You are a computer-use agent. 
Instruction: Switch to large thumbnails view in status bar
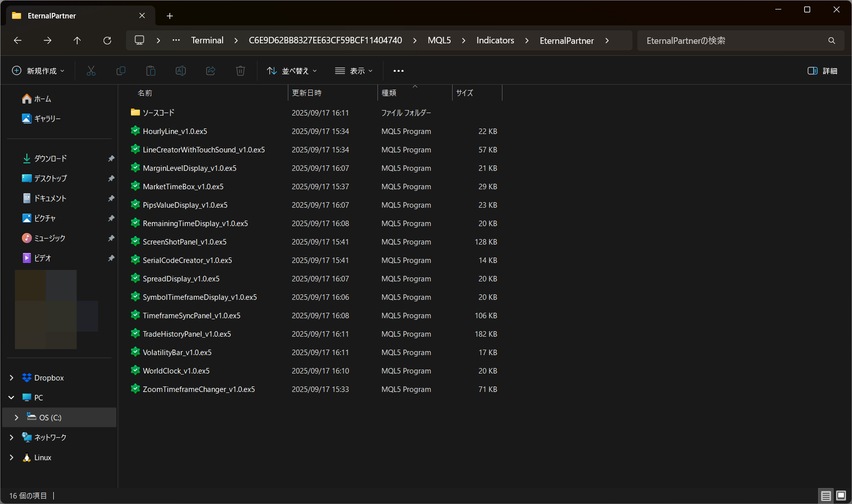(x=841, y=496)
